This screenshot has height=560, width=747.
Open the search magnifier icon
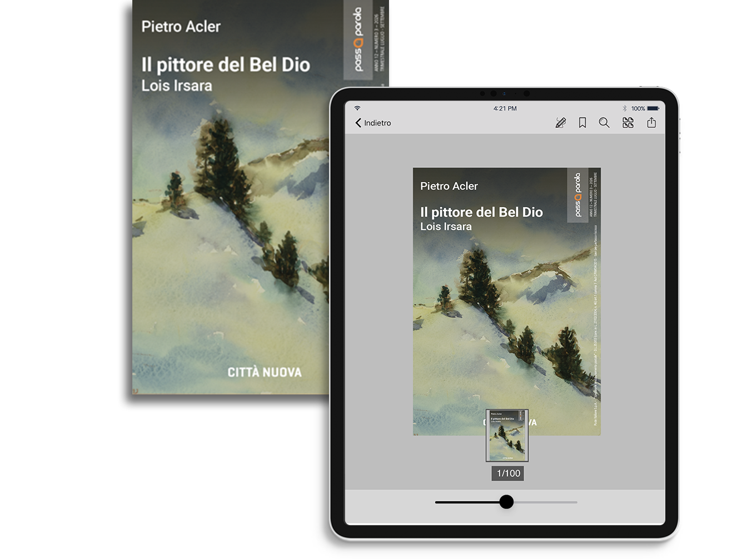click(x=604, y=123)
